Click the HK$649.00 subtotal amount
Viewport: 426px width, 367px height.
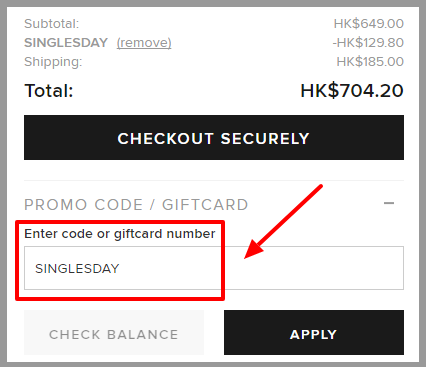[x=369, y=24]
